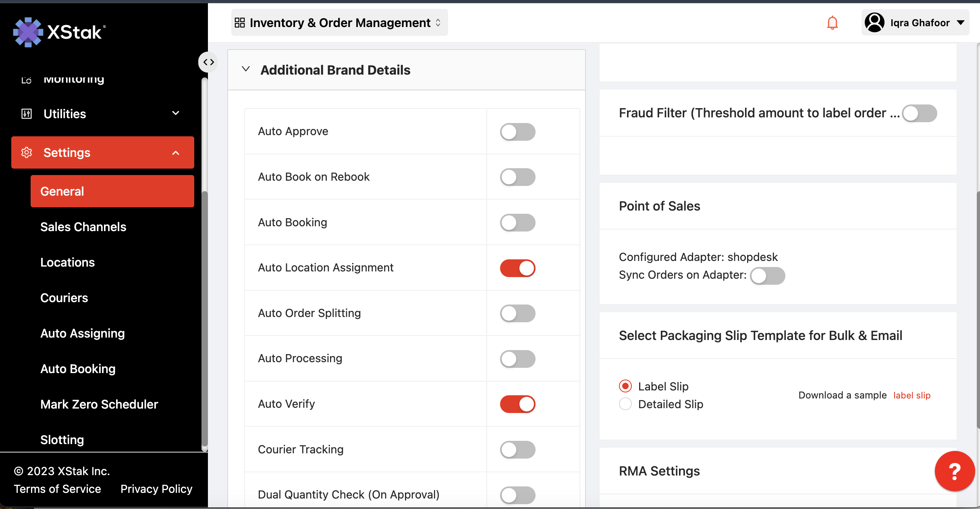Image resolution: width=980 pixels, height=509 pixels.
Task: Open the Sales Channels settings page
Action: 83,227
